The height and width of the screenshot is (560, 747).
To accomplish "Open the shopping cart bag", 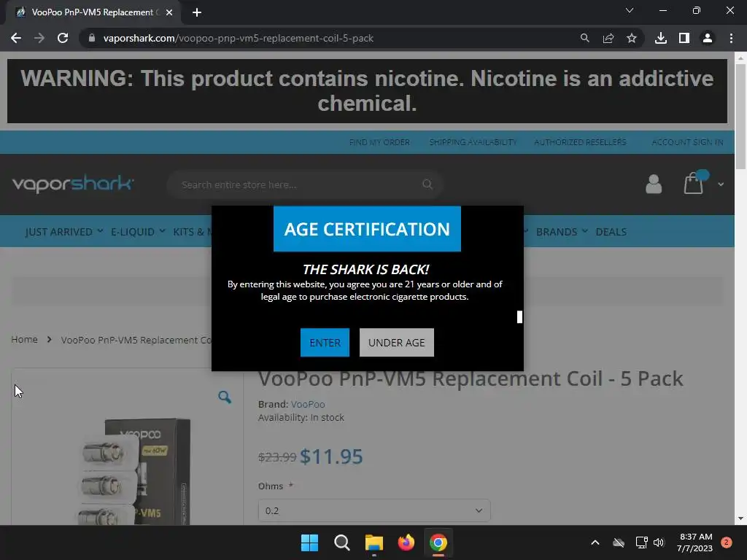I will [x=694, y=183].
